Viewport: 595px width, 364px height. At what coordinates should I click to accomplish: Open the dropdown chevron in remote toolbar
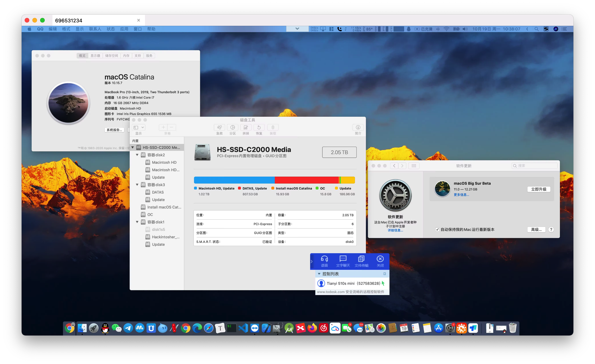coord(297,29)
